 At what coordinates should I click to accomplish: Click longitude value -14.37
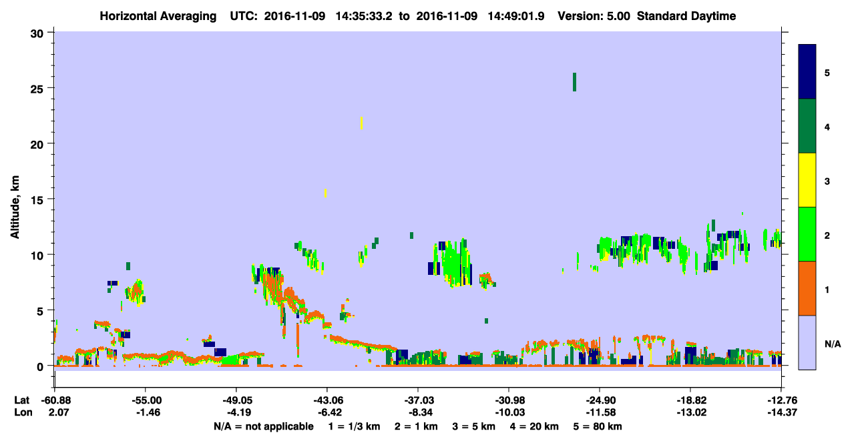click(781, 413)
